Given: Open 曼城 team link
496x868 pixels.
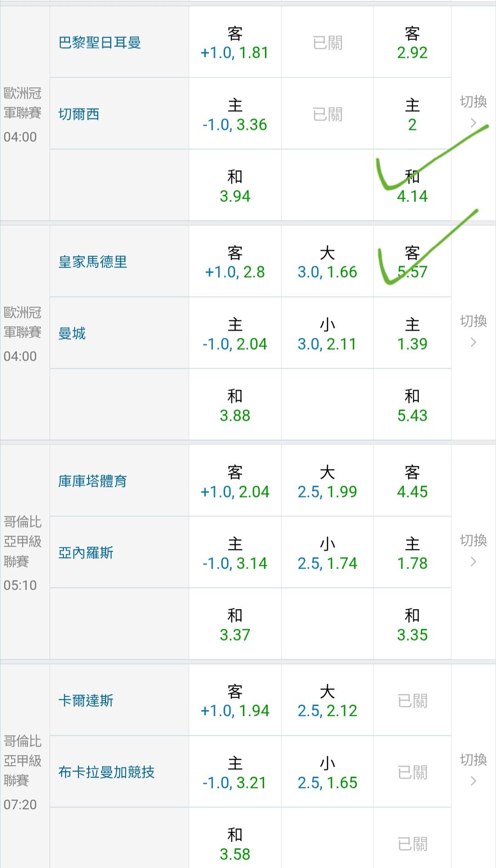Looking at the screenshot, I should [x=72, y=333].
